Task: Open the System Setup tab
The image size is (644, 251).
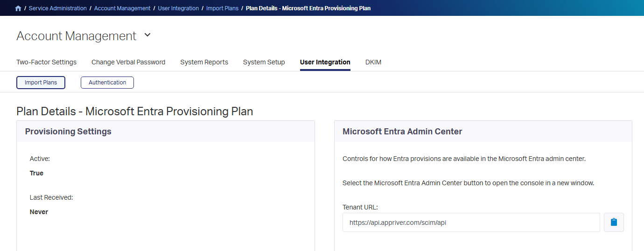Action: click(264, 62)
